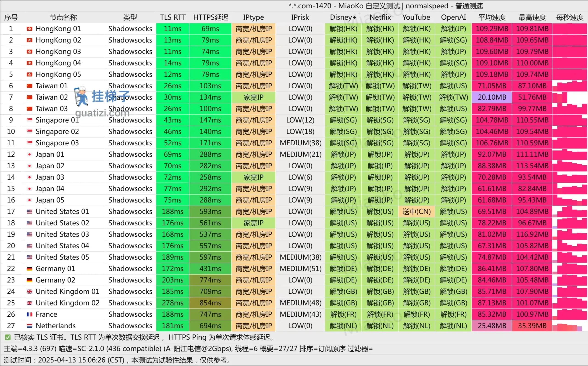Screen dimensions: 588x366
Task: Click the HTTPS延迟 column header
Action: [x=210, y=17]
